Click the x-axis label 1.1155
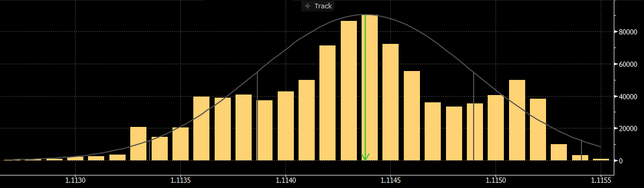 click(601, 181)
